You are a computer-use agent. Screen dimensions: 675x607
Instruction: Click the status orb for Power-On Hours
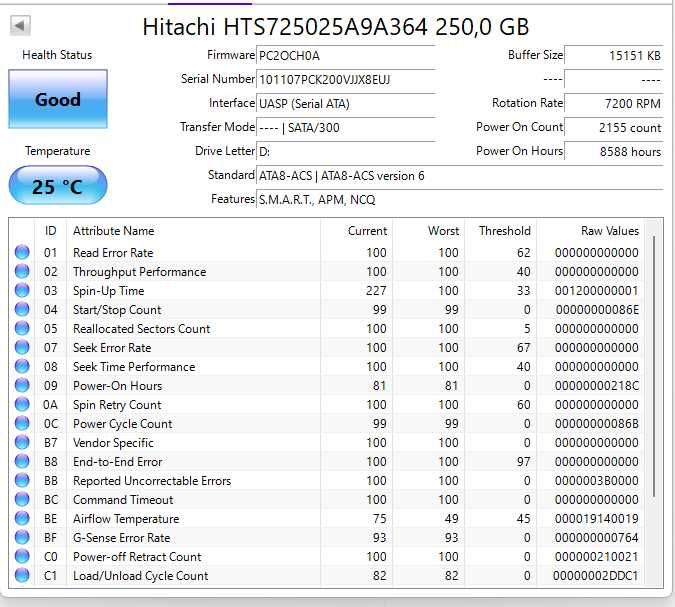(x=22, y=385)
